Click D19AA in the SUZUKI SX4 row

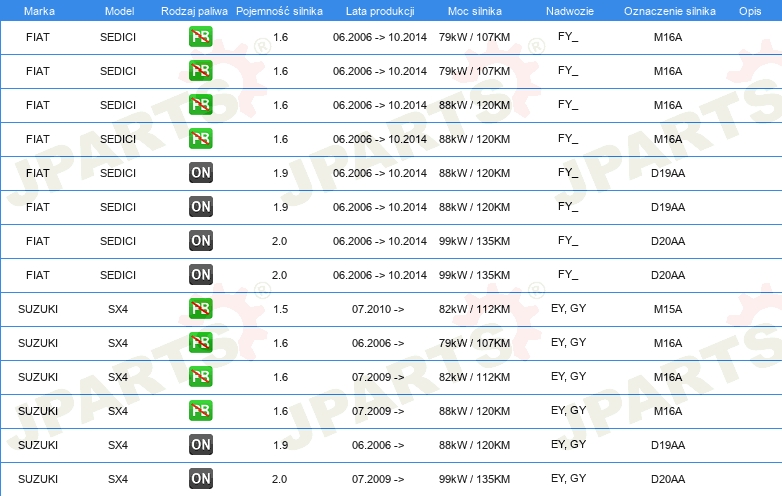point(668,445)
